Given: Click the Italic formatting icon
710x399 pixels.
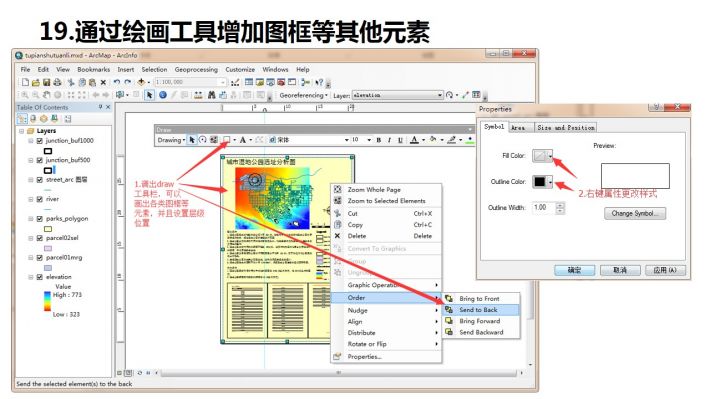Looking at the screenshot, I should pos(389,140).
